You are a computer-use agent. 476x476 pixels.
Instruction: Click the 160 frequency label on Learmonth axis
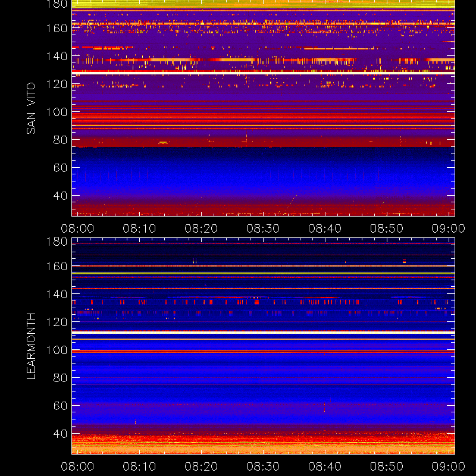(x=57, y=266)
